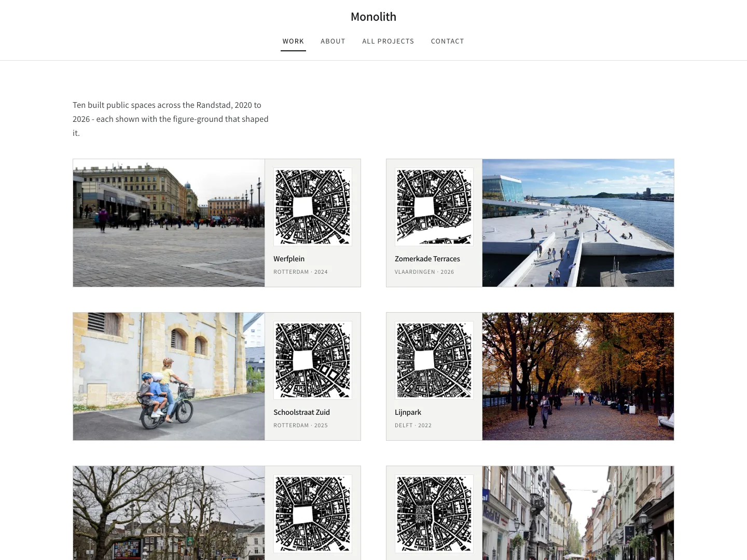Open the Werfplein plaza photo
The height and width of the screenshot is (560, 747).
pos(169,223)
